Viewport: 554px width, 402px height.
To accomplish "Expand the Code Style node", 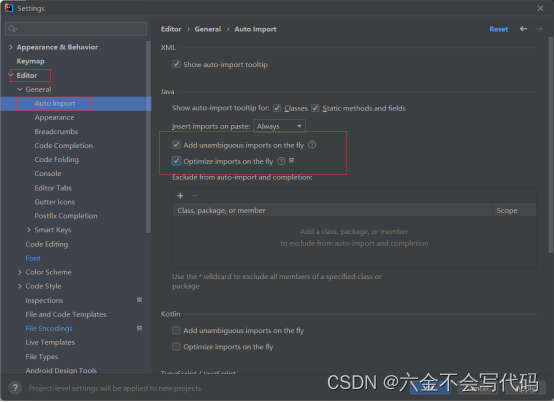I will coord(20,286).
